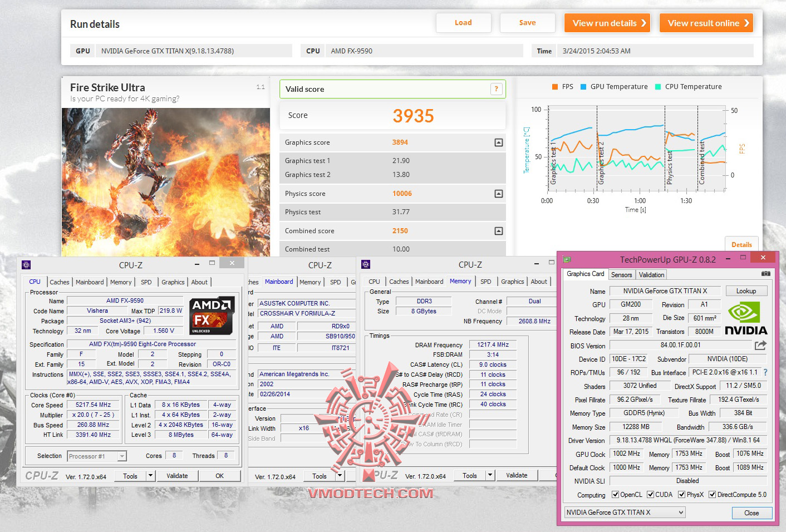
Task: Open Mainboard tab in the CPU-Z CPU window
Action: point(90,282)
